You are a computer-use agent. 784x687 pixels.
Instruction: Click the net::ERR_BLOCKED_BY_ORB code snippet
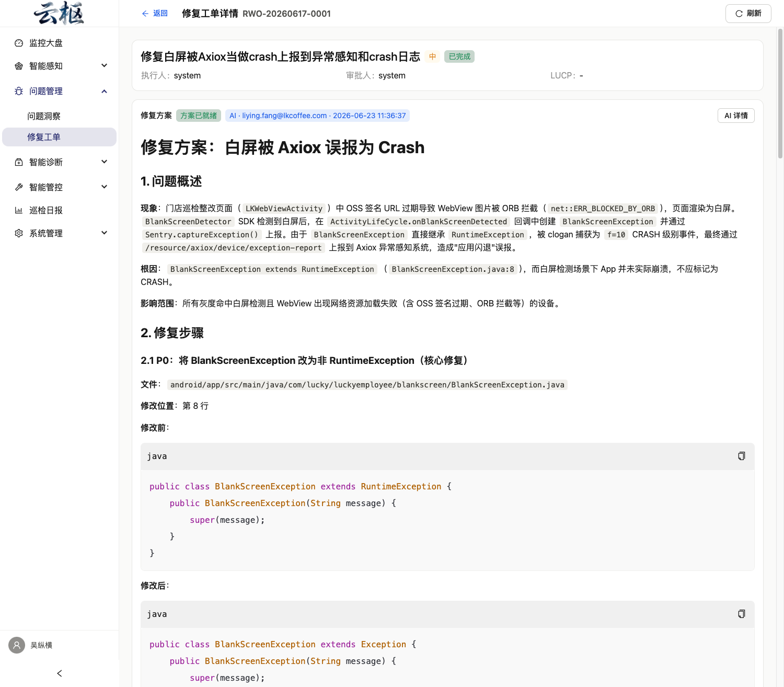point(603,209)
